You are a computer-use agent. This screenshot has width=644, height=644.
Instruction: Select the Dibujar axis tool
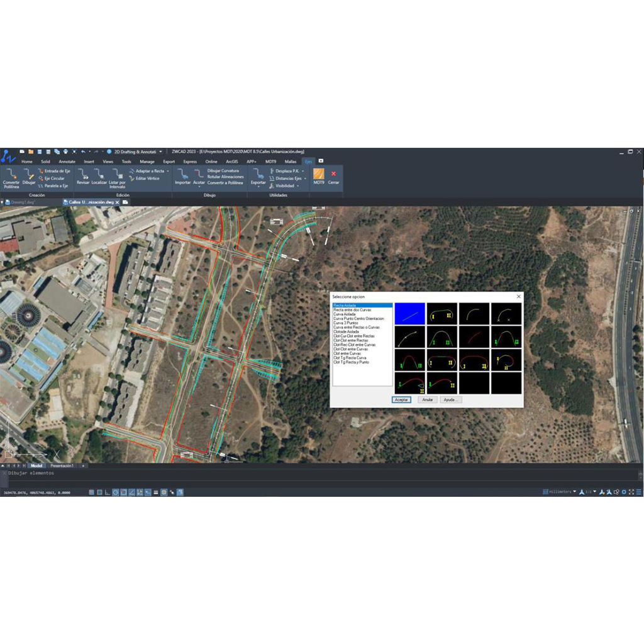pos(29,174)
